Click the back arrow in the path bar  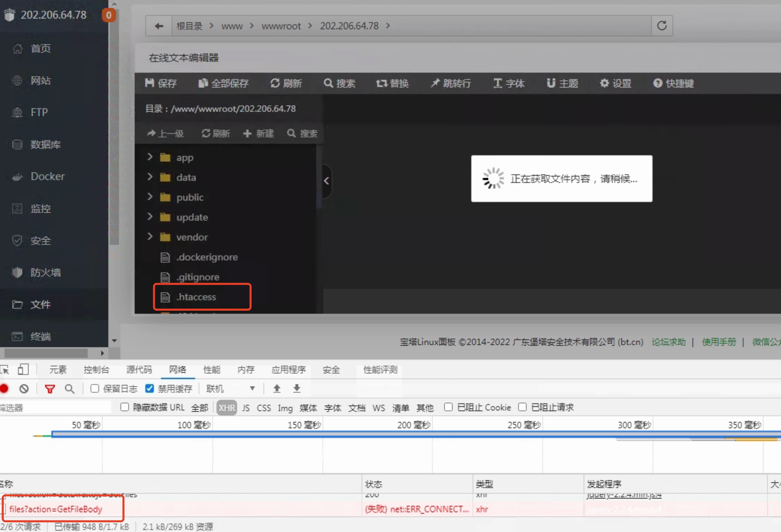click(159, 26)
